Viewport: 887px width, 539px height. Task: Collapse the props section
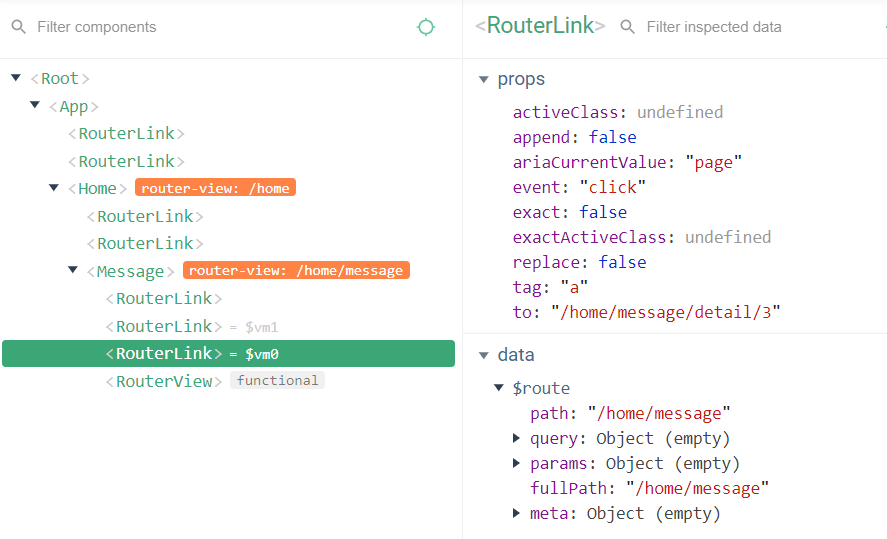click(484, 79)
